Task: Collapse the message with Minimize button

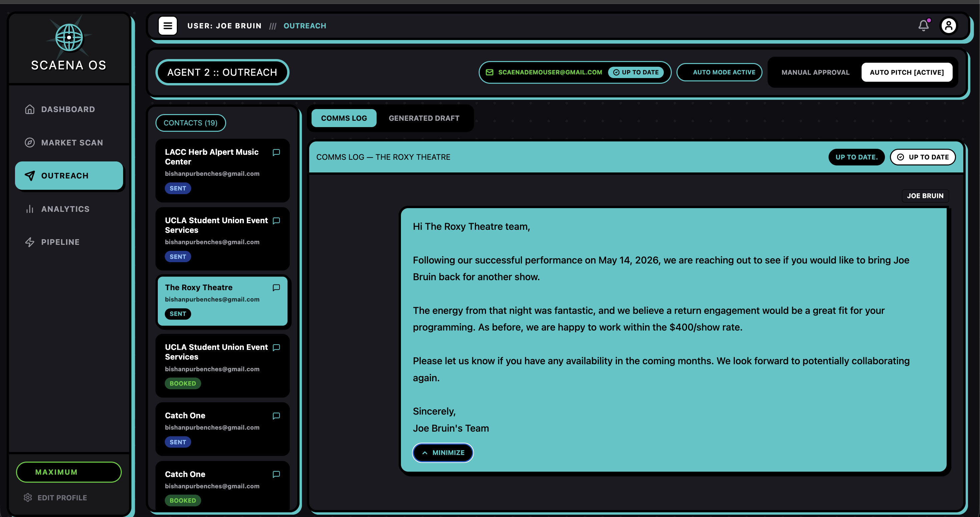Action: pos(443,453)
